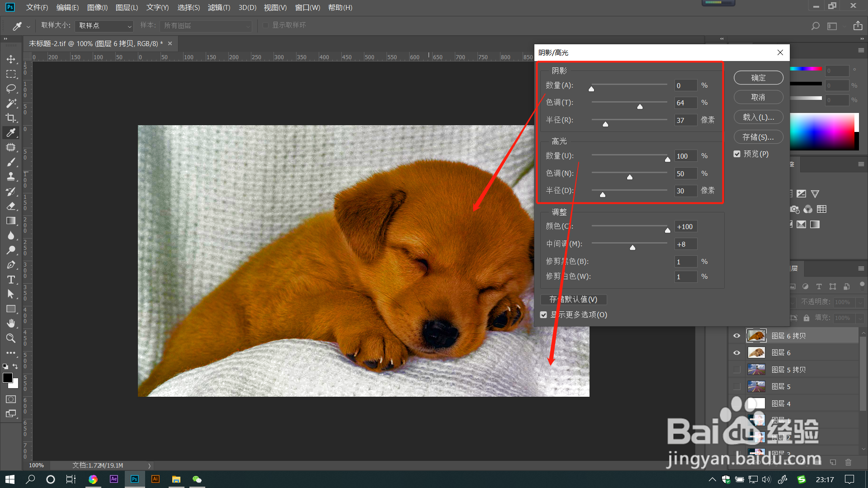The height and width of the screenshot is (488, 868).
Task: Select the Zoom tool
Action: pos(11,338)
